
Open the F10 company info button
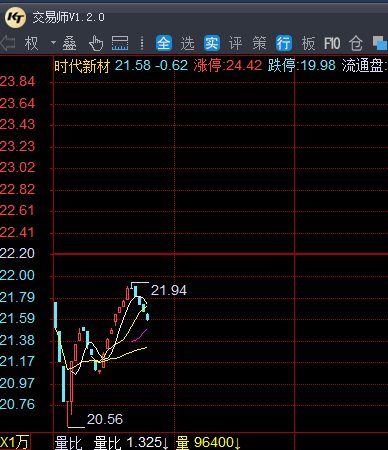[x=332, y=44]
